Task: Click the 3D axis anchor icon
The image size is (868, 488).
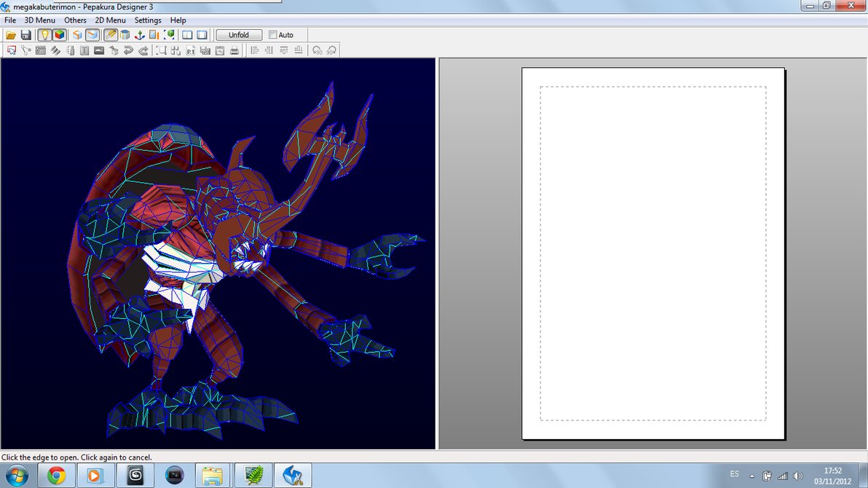Action: click(x=139, y=35)
